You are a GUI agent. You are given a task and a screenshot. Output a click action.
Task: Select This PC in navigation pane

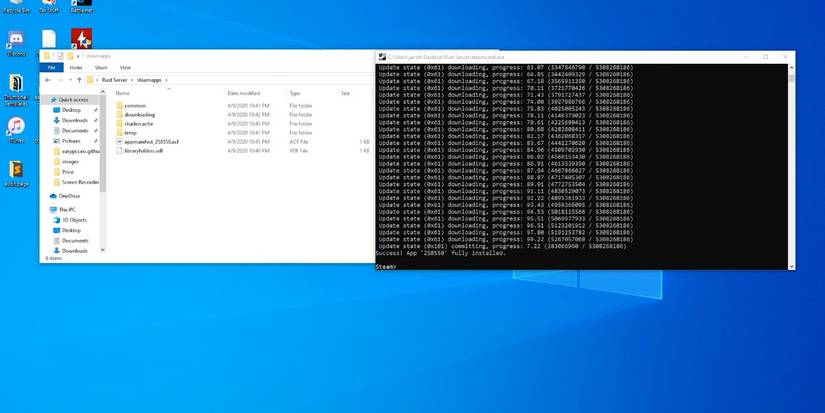(x=63, y=209)
